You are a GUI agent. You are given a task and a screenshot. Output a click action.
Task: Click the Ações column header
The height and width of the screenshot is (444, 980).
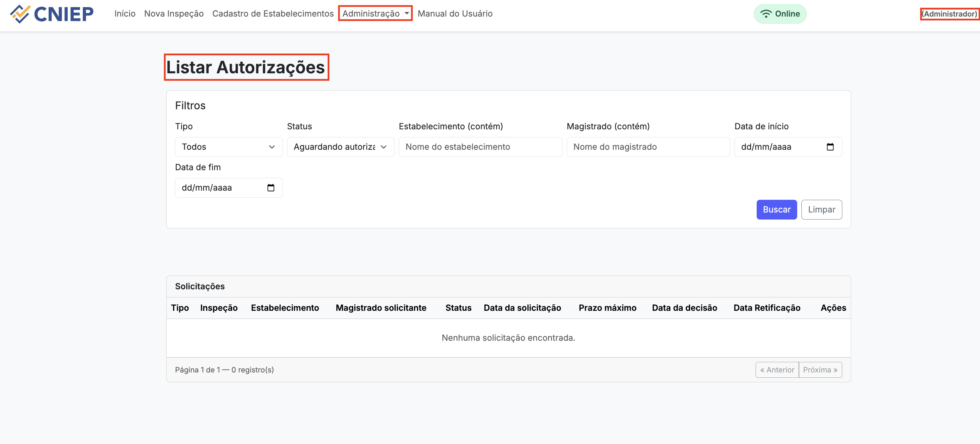pos(833,308)
